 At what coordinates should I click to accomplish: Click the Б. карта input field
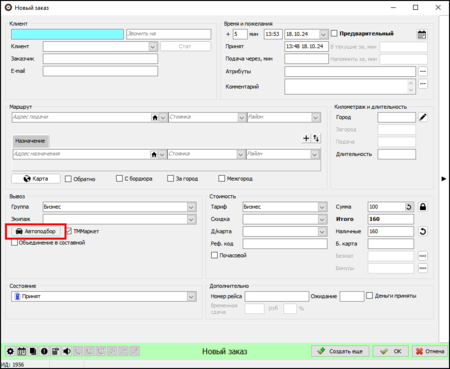coord(391,244)
